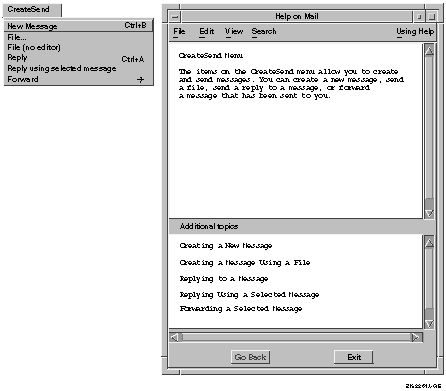The image size is (446, 391).
Task: Open the CreateSend menu button
Action: coord(32,10)
